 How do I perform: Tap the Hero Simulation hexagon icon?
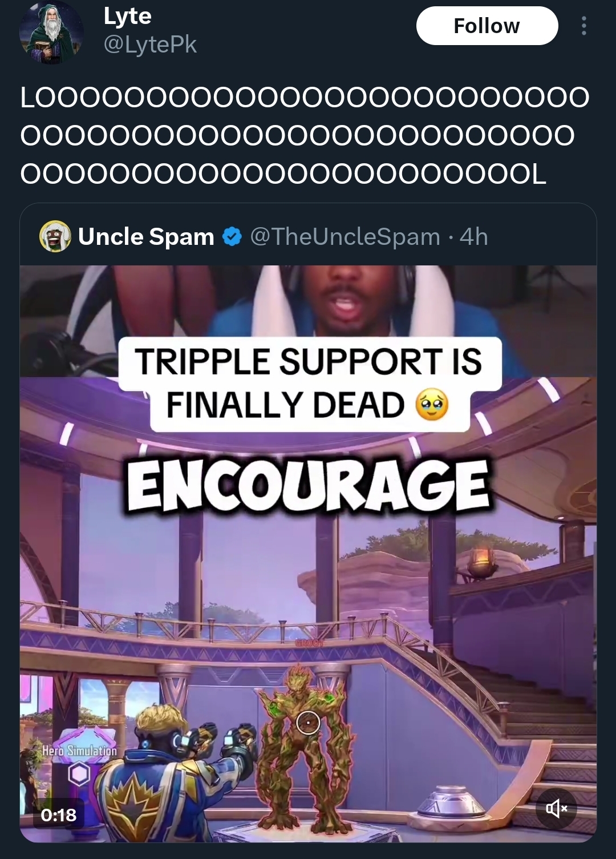point(79,774)
